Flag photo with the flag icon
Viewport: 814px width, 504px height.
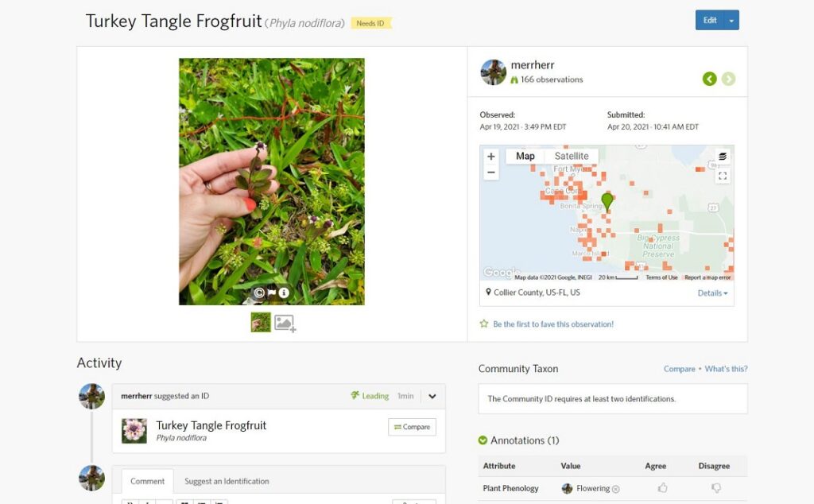[272, 293]
